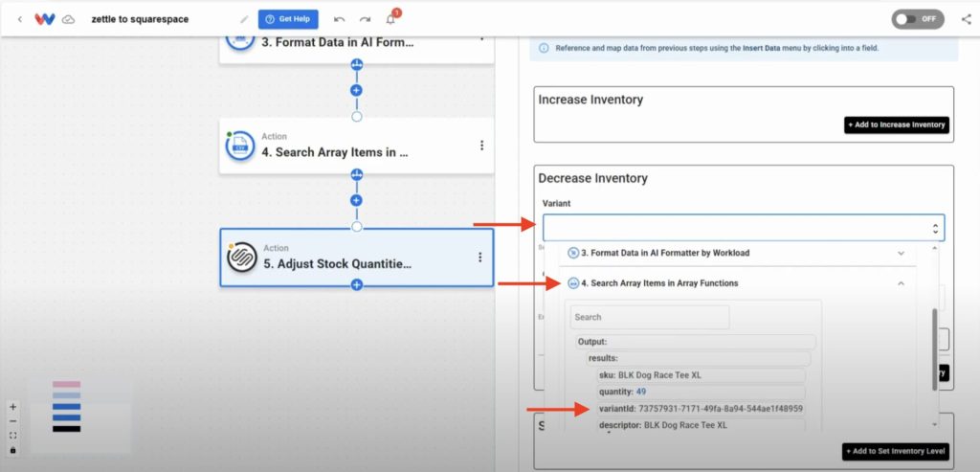Toggle the workflow ON/OFF switch
The image size is (980, 472).
pos(918,19)
